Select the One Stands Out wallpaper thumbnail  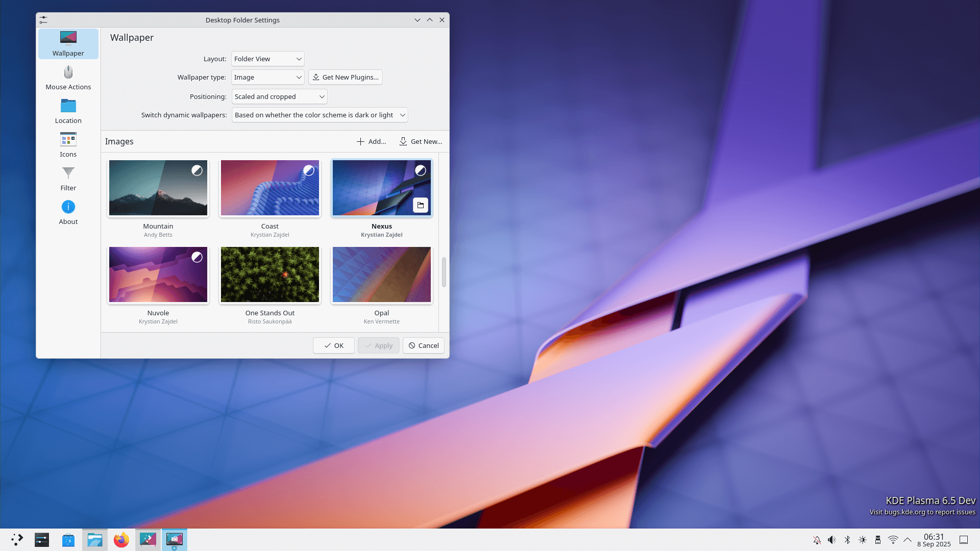pos(270,274)
